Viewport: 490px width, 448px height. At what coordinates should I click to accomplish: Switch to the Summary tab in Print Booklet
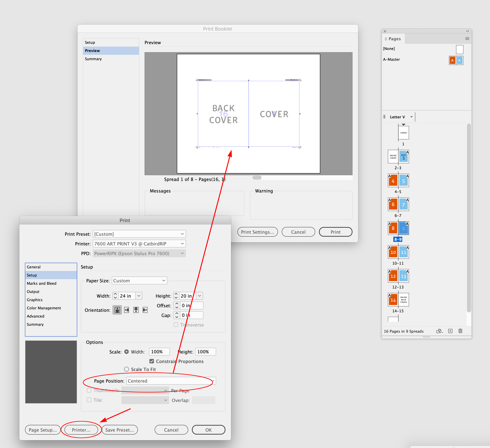(93, 59)
